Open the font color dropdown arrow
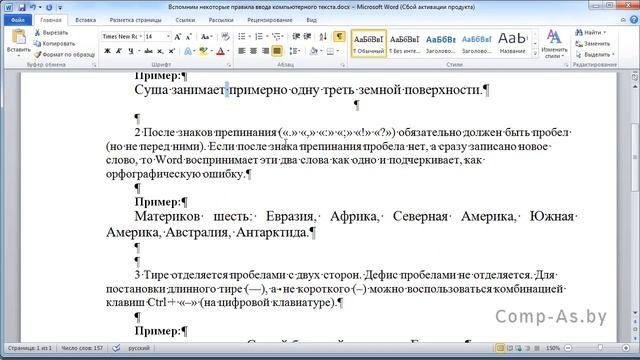The image size is (640, 360). pyautogui.click(x=228, y=51)
